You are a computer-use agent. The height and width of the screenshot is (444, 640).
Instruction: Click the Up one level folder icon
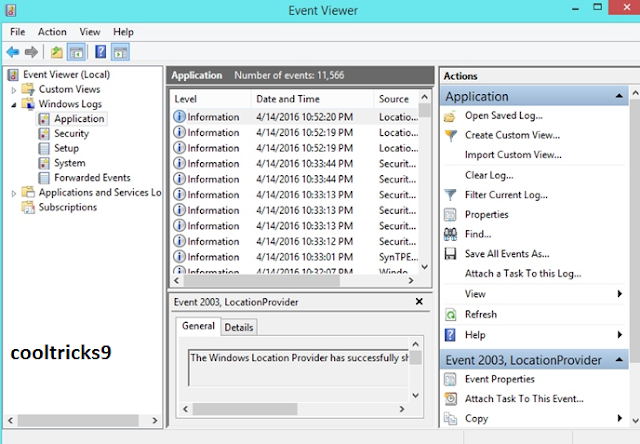coord(57,52)
